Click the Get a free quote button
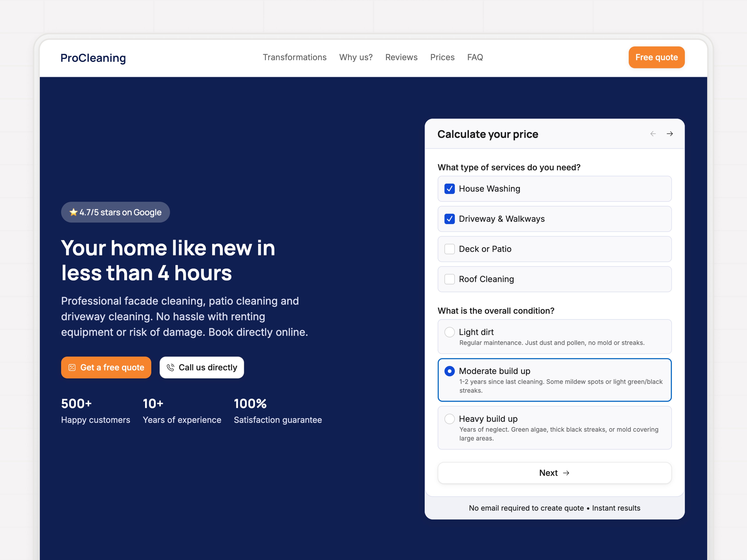 pos(106,367)
